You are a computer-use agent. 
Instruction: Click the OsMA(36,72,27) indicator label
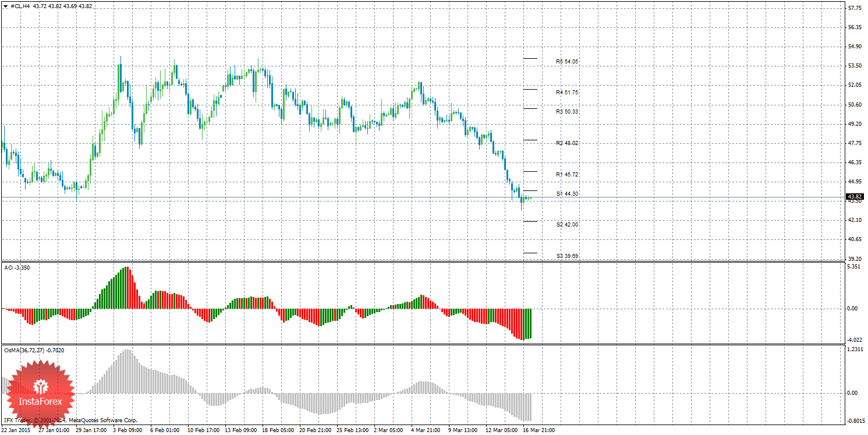click(x=34, y=351)
